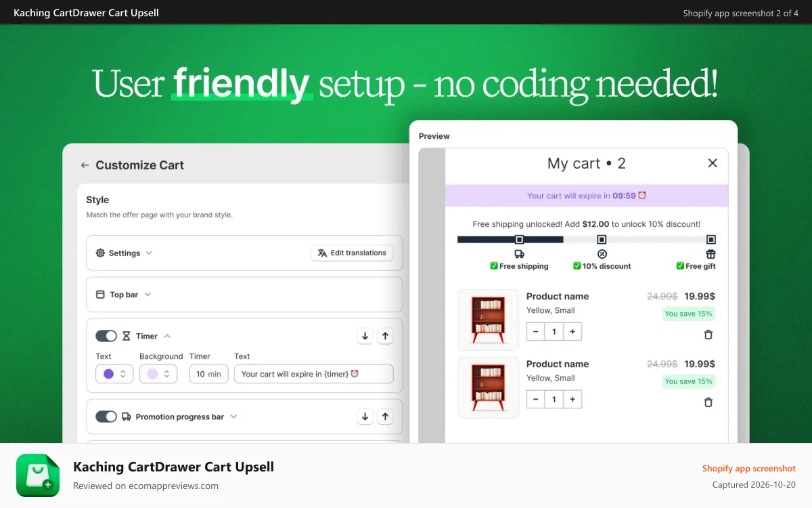Screen dimensions: 812x508
Task: Click the first progress bar milestone marker
Action: pyautogui.click(x=519, y=239)
